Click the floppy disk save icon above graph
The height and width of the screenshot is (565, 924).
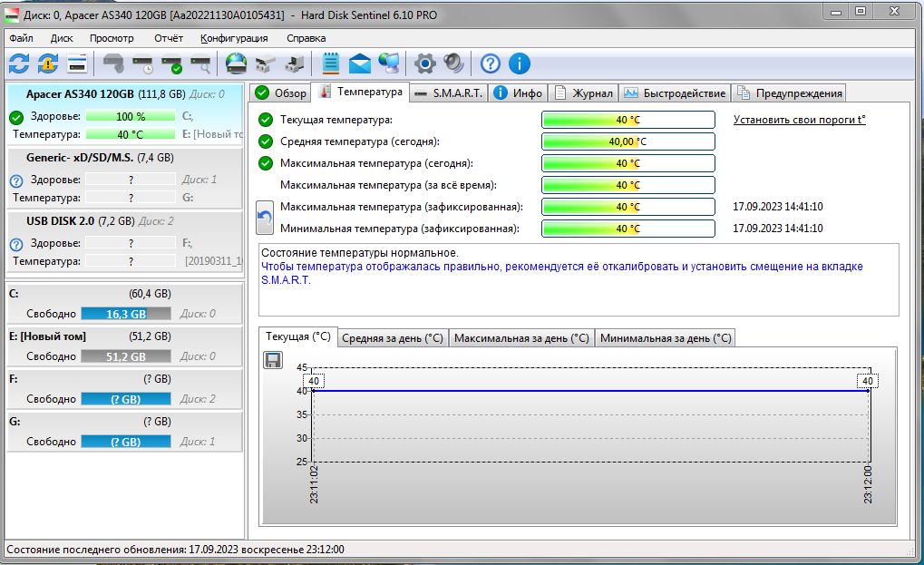coord(273,360)
